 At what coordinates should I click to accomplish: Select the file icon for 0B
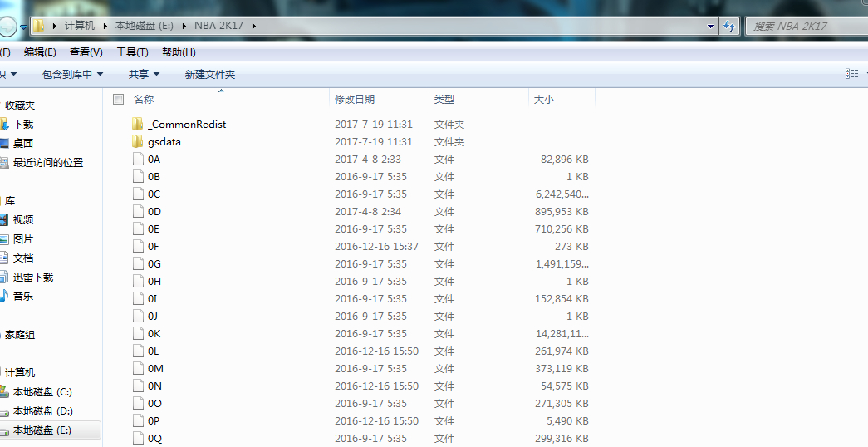click(x=138, y=177)
